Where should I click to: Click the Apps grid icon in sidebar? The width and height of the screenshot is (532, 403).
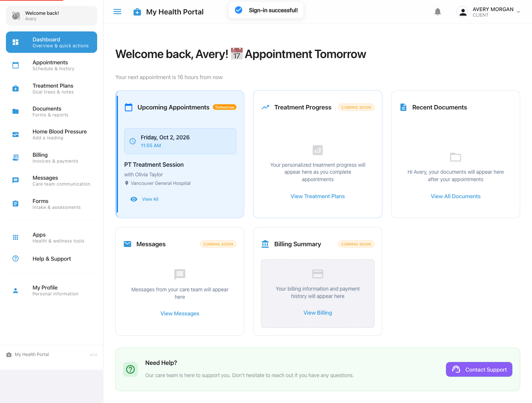pyautogui.click(x=16, y=237)
